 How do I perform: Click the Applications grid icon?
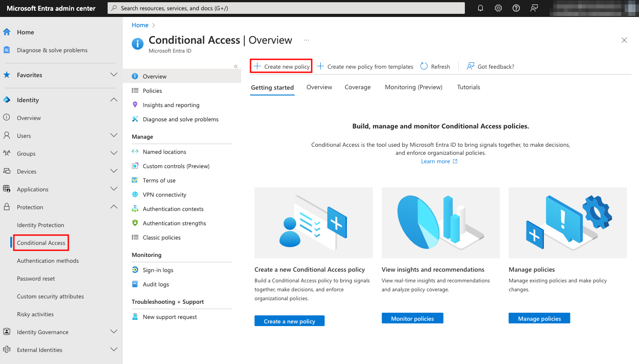point(7,189)
